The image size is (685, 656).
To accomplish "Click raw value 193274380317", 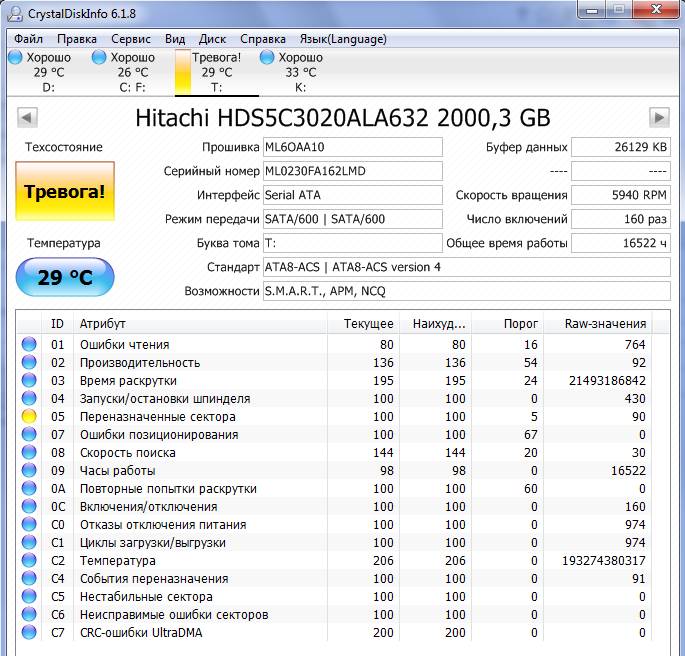I will (x=603, y=560).
